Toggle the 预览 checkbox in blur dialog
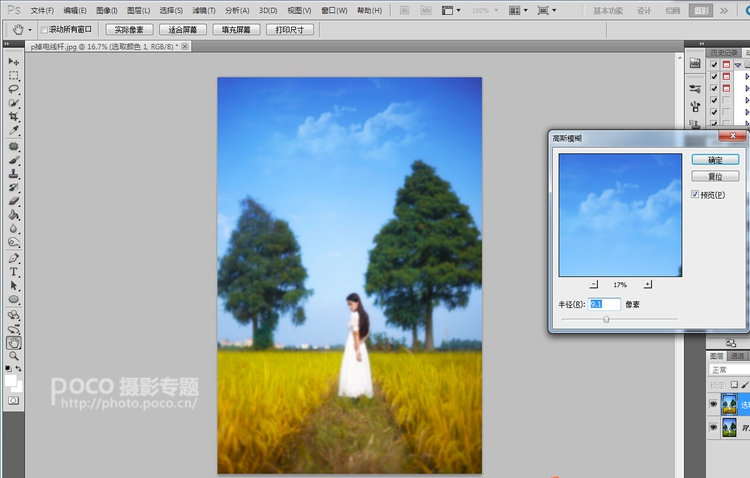750x478 pixels. 695,194
